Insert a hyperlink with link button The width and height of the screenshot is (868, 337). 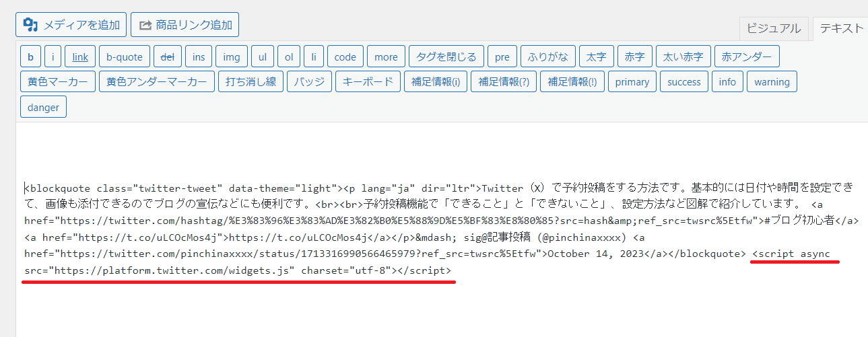coord(80,57)
